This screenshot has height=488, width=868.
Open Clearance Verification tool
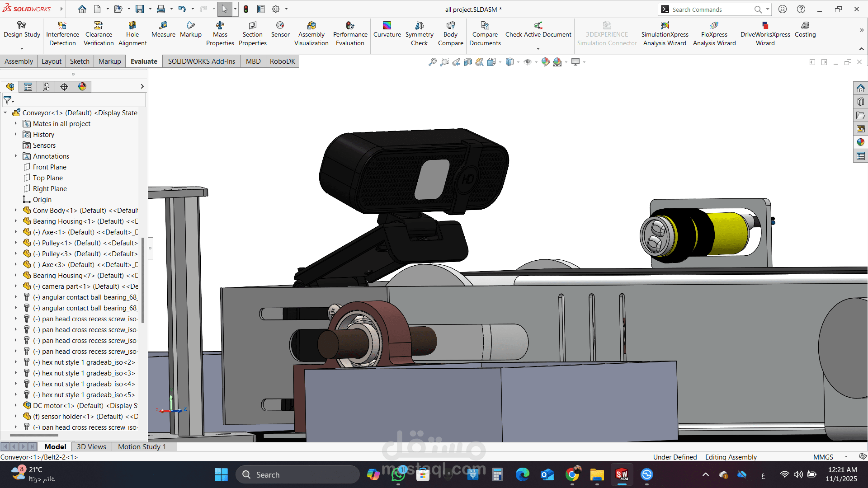click(x=99, y=33)
